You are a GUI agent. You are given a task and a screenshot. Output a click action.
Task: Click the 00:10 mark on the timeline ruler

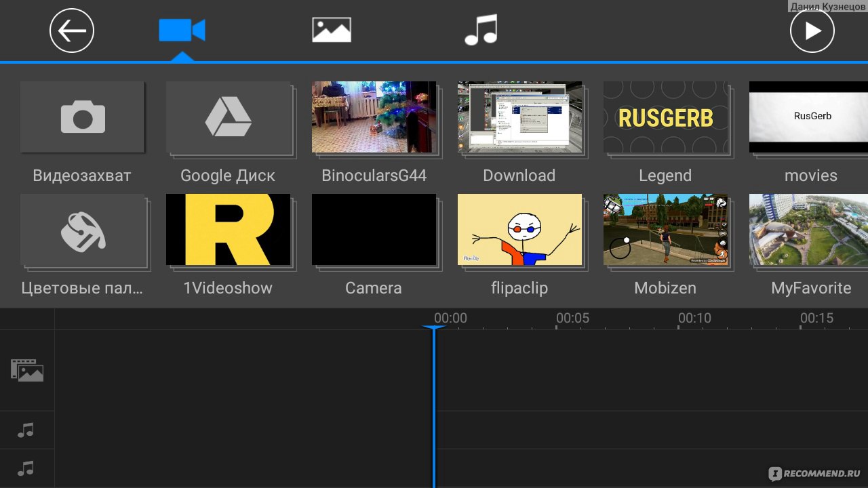click(x=695, y=318)
